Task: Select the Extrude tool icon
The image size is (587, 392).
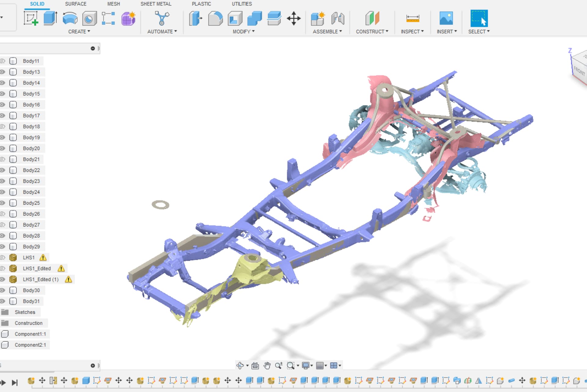Action: point(50,18)
